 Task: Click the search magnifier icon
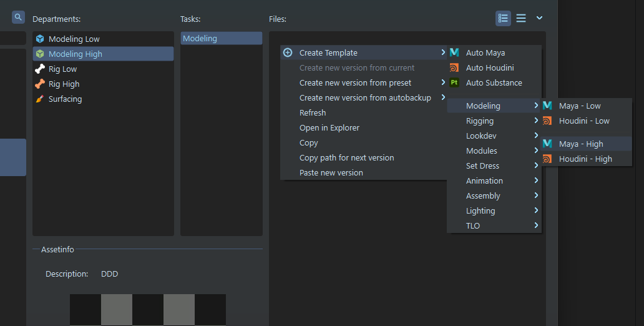pos(18,17)
